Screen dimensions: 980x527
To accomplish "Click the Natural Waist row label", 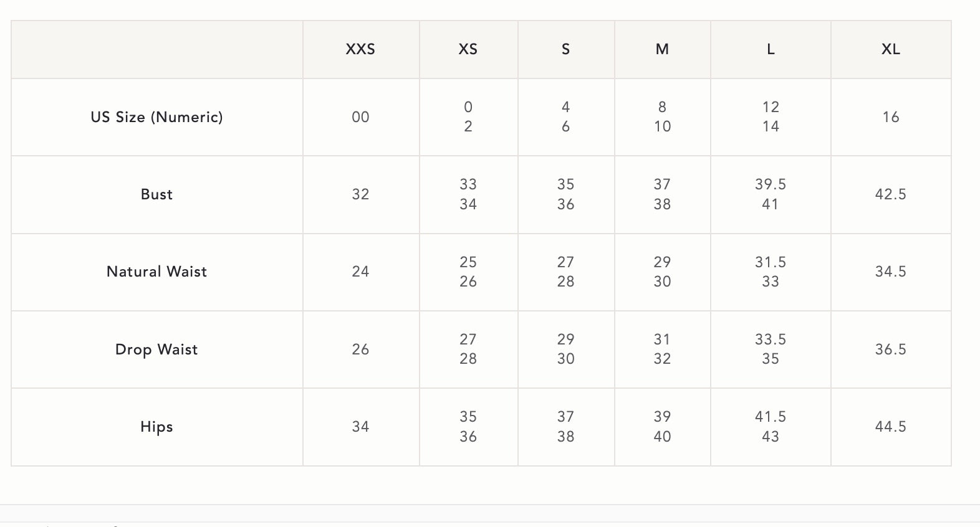I will pyautogui.click(x=156, y=272).
